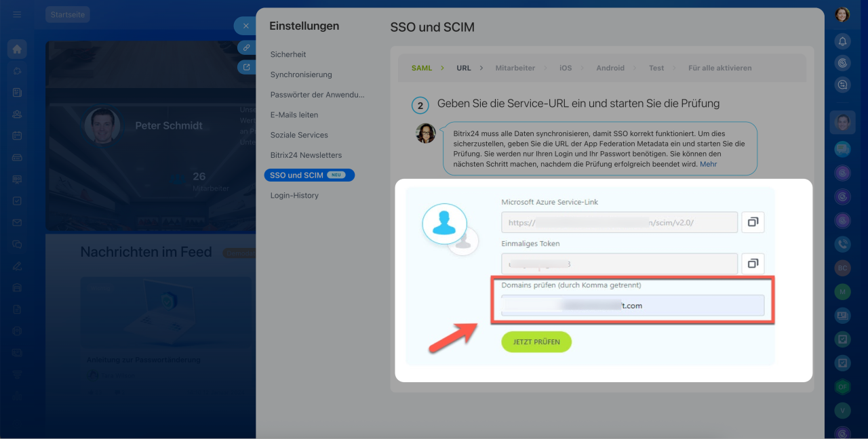Open tasks checkmark icon in left sidebar
The width and height of the screenshot is (868, 439).
17,201
